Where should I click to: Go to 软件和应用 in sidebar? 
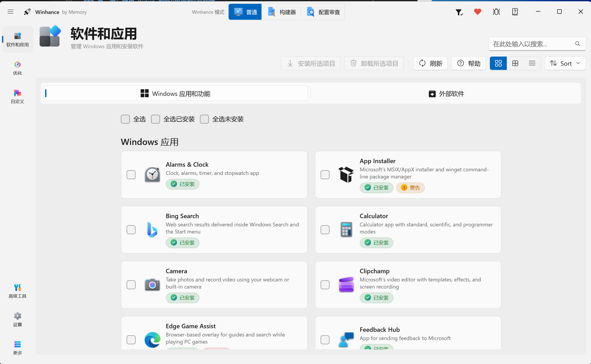click(x=18, y=39)
